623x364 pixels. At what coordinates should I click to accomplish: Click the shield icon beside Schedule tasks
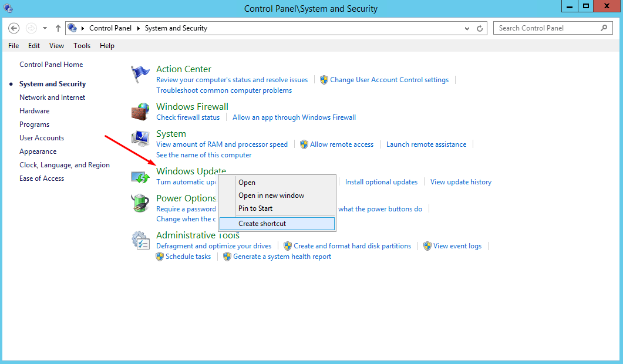pyautogui.click(x=160, y=257)
